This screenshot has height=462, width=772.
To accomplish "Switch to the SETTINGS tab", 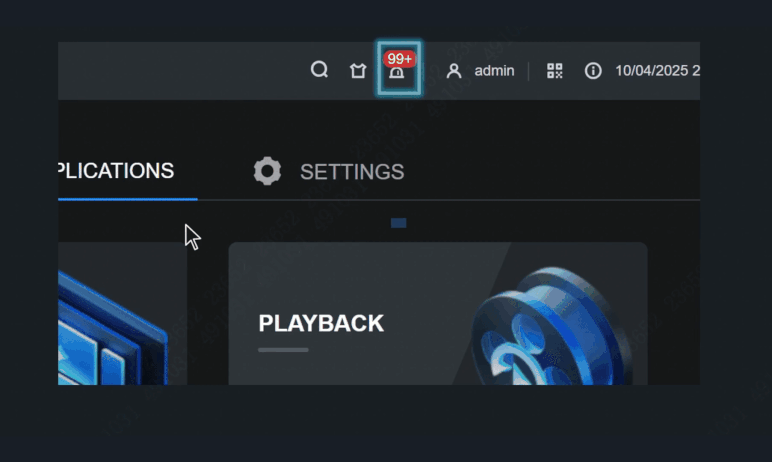I will 352,172.
